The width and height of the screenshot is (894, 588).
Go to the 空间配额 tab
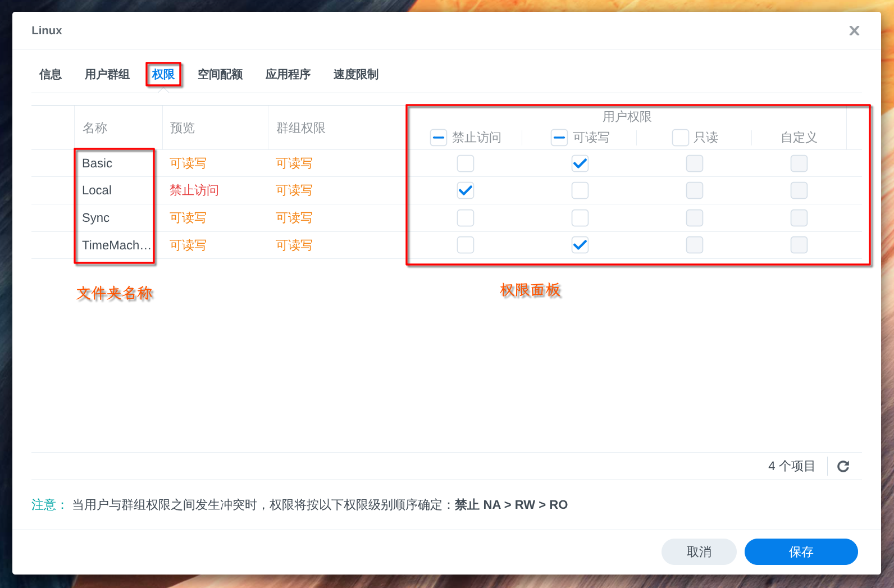pos(220,74)
